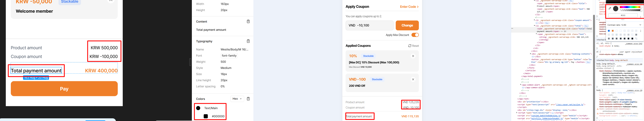Image resolution: width=644 pixels, height=121 pixels.
Task: Click the Reset coupons refresh icon
Action: pos(410,46)
